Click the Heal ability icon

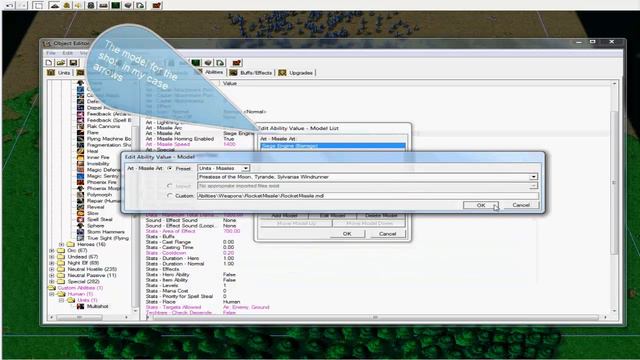[80, 151]
